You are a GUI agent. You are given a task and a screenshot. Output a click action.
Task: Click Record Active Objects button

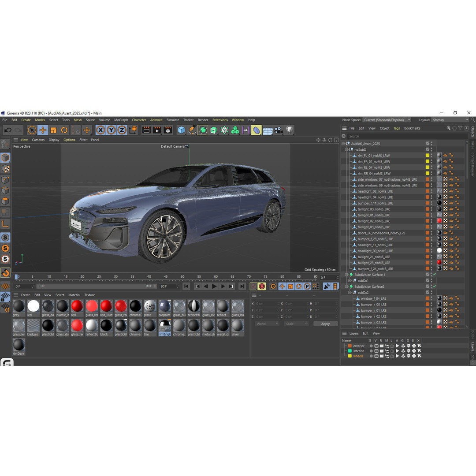click(253, 286)
